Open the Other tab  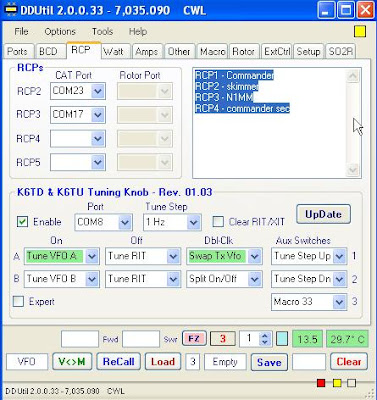(x=179, y=52)
